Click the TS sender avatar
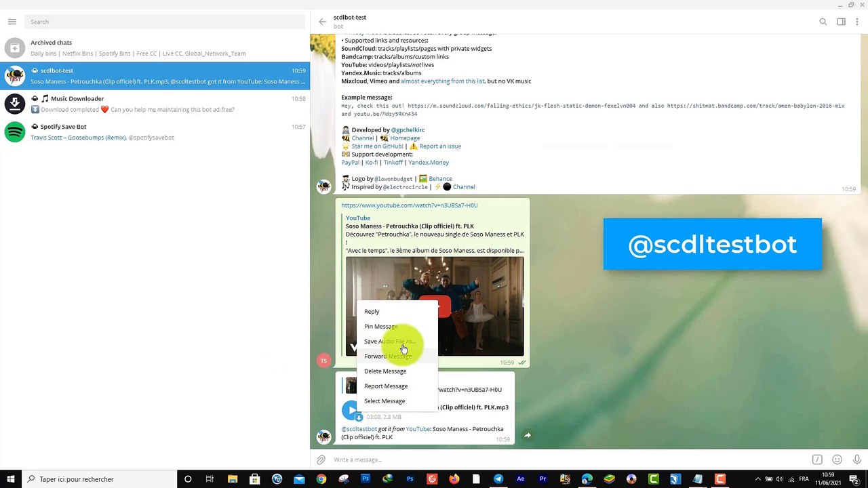The width and height of the screenshot is (868, 488). pyautogui.click(x=323, y=361)
